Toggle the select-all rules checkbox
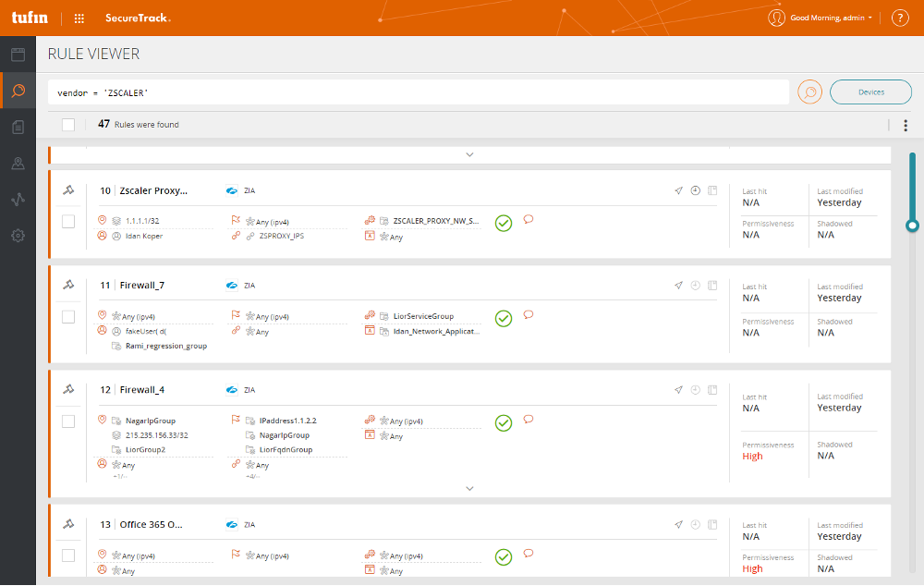 click(x=68, y=125)
